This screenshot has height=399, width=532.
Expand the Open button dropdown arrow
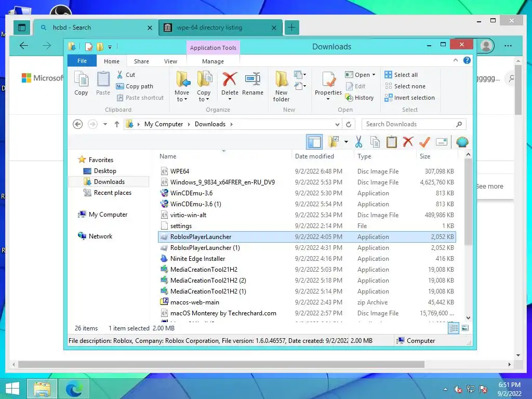(374, 75)
